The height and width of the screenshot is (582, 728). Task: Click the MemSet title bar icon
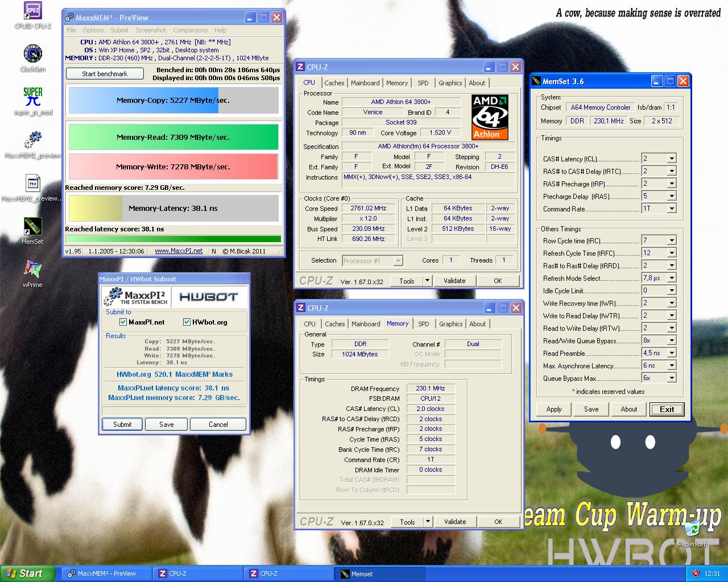536,81
